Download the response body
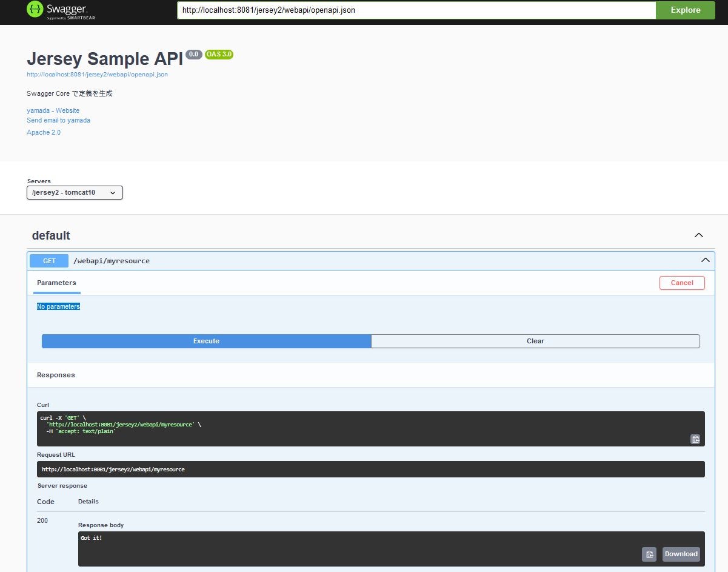This screenshot has width=728, height=572. click(x=681, y=554)
